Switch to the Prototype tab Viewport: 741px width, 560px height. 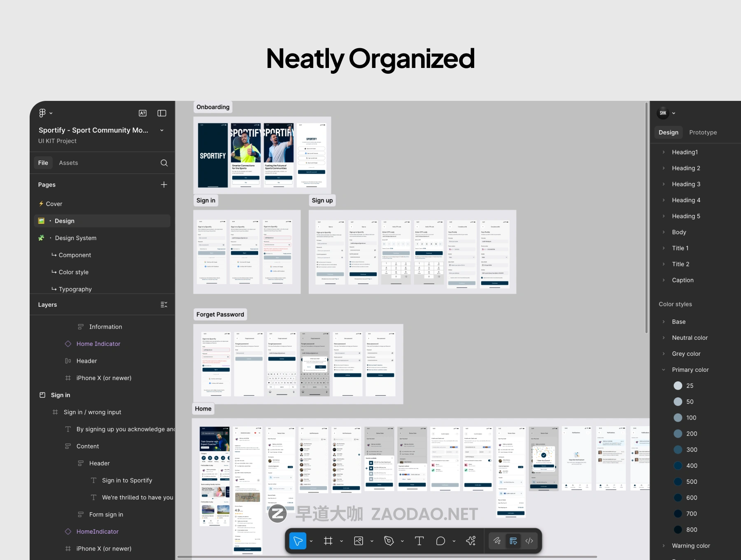(x=703, y=133)
